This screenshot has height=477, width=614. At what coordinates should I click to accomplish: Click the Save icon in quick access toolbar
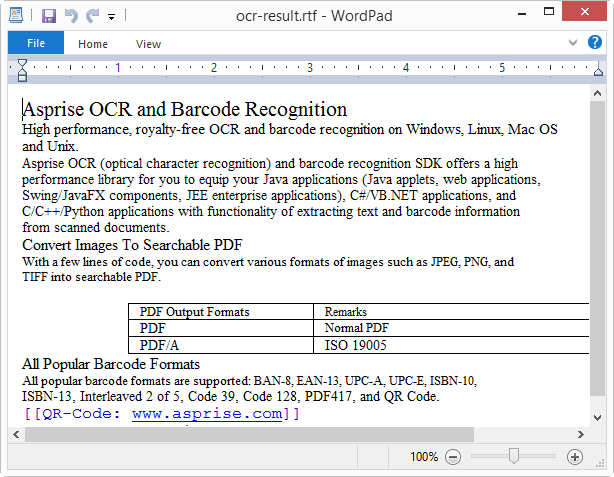coord(49,16)
